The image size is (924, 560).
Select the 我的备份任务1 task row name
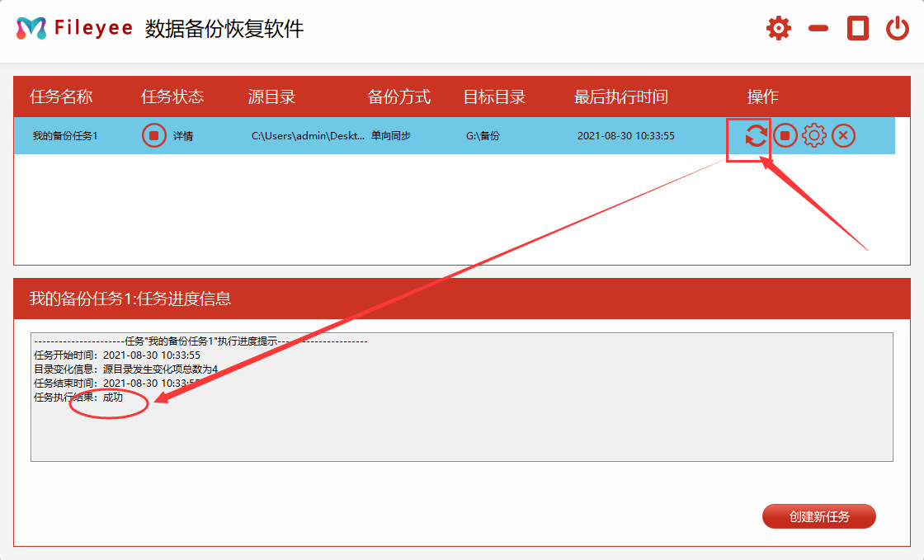[x=65, y=136]
